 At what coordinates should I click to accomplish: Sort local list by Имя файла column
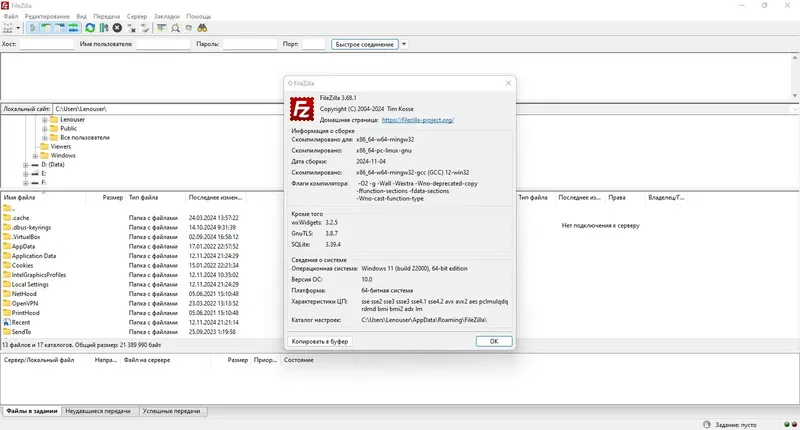tap(43, 197)
